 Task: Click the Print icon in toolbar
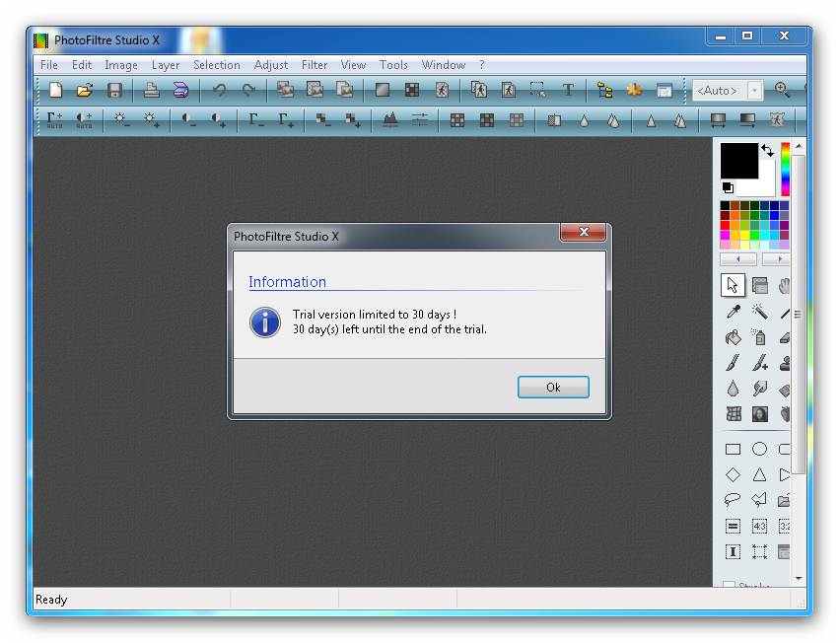click(x=152, y=90)
